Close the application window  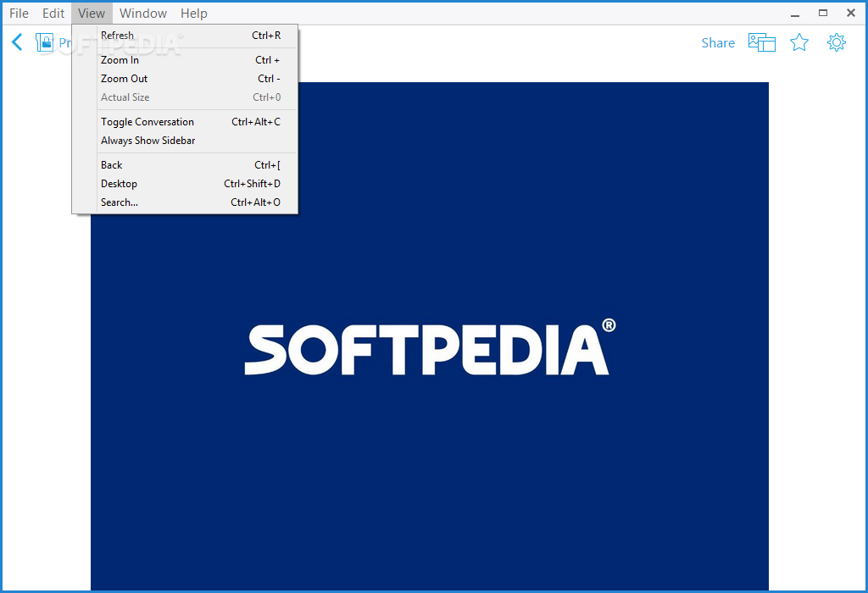point(851,14)
